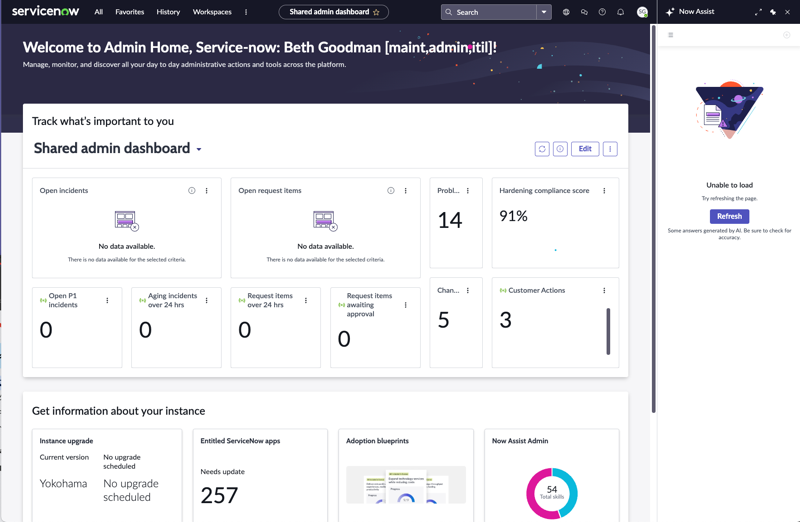Image resolution: width=800 pixels, height=522 pixels.
Task: Open the notifications bell
Action: tap(620, 12)
